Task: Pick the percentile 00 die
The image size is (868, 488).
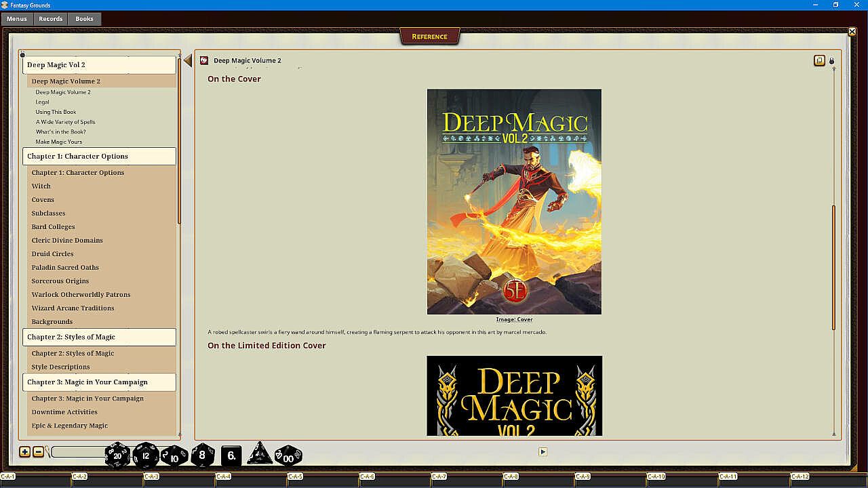Action: pos(288,456)
